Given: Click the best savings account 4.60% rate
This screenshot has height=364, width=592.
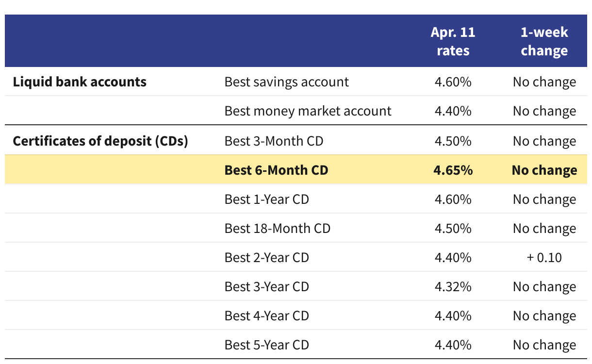Looking at the screenshot, I should pos(453,82).
